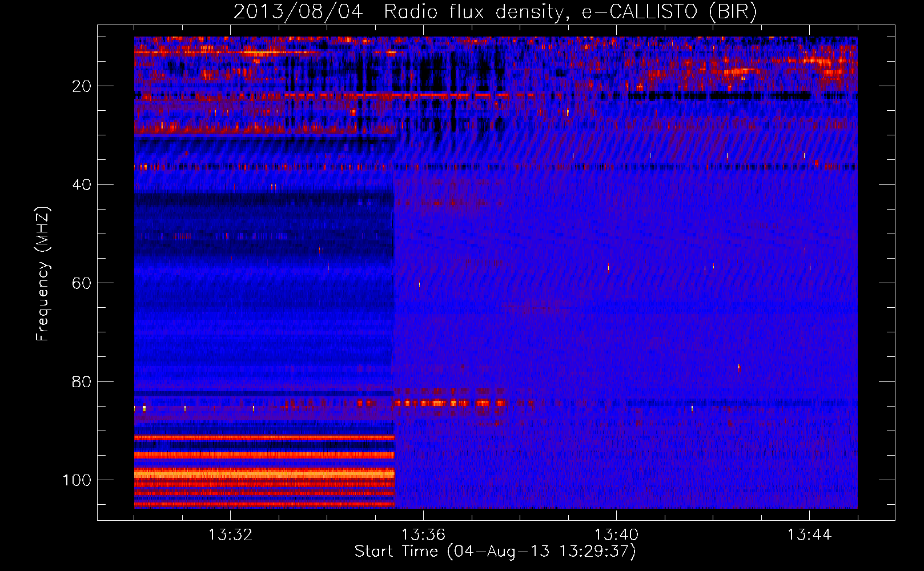The height and width of the screenshot is (571, 924).
Task: Click the 13:44 time tick label
Action: tap(809, 535)
